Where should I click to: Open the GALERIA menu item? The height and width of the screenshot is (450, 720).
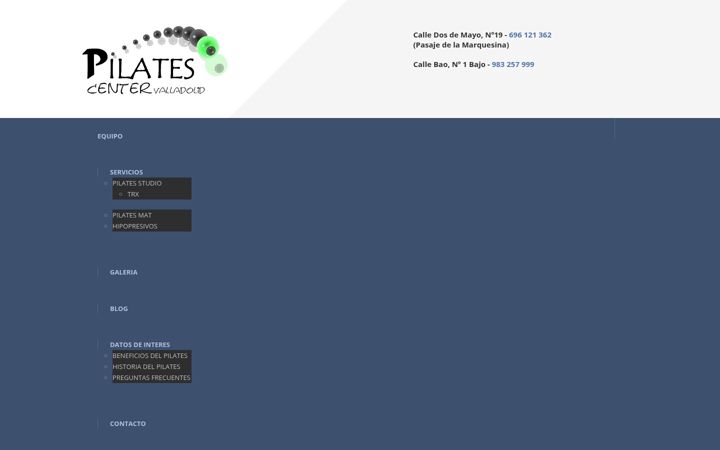click(x=124, y=272)
